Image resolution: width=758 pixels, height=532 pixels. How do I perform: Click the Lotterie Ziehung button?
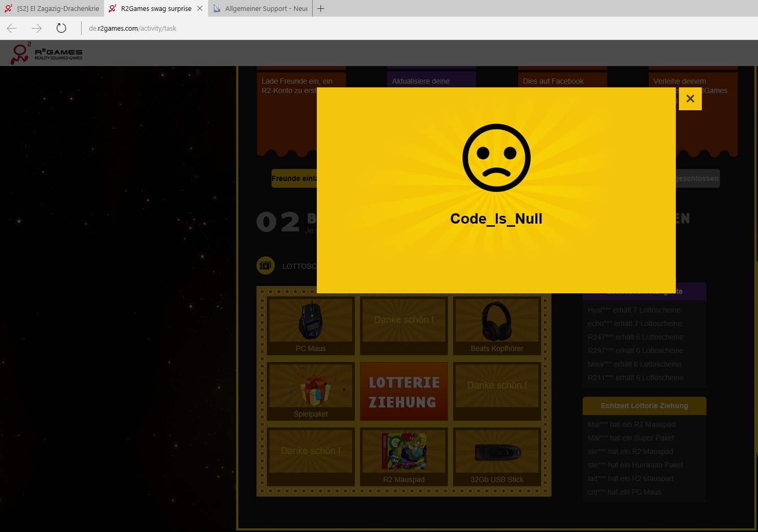click(404, 392)
